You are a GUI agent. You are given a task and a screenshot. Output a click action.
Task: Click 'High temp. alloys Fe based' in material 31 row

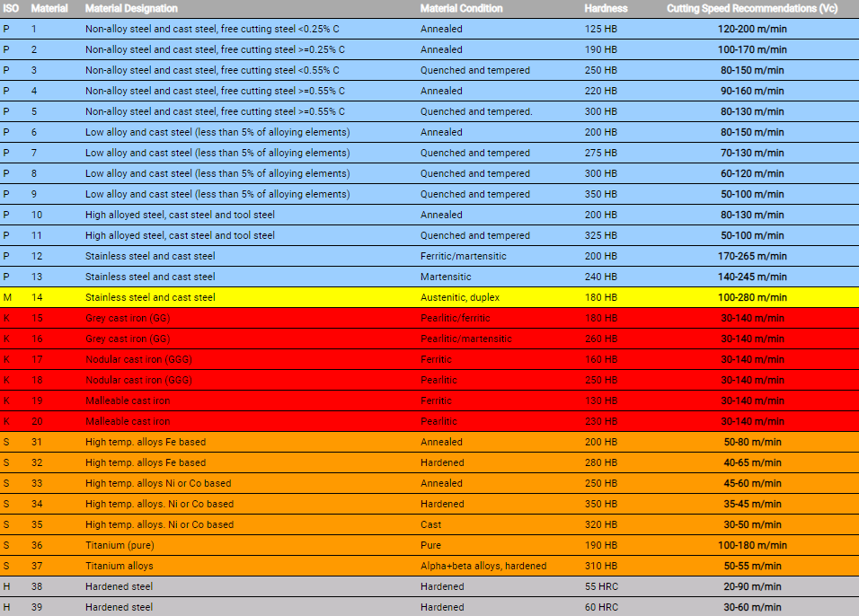146,443
